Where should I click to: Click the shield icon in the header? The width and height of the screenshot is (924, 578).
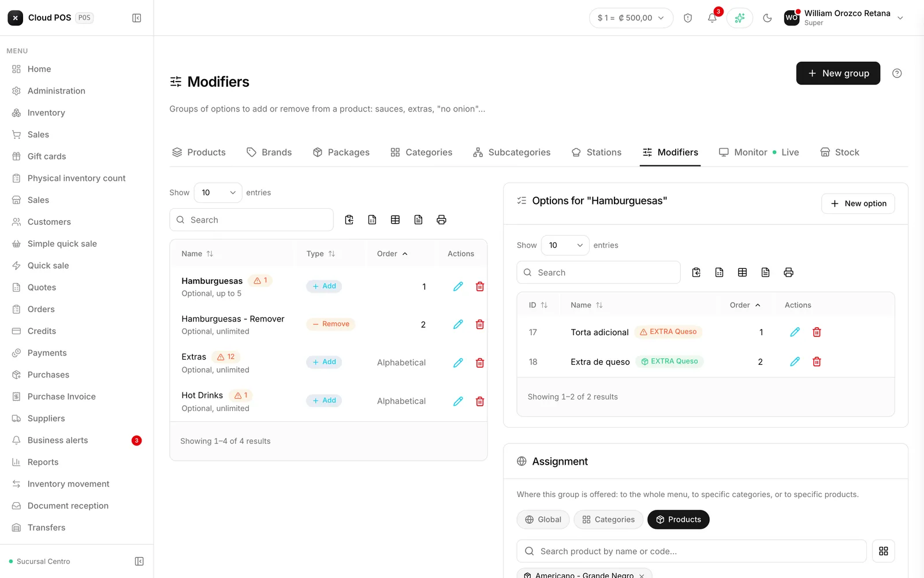click(688, 18)
